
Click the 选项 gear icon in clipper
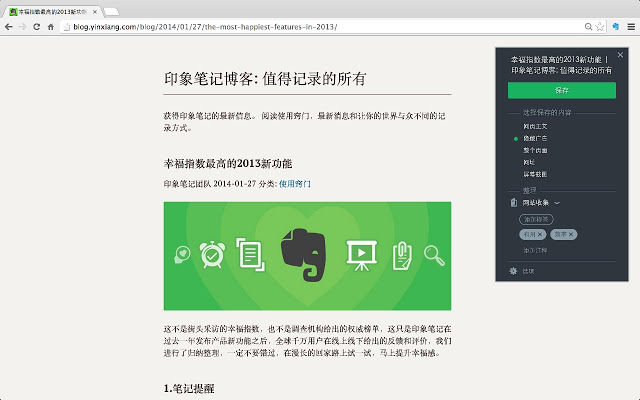tap(513, 271)
